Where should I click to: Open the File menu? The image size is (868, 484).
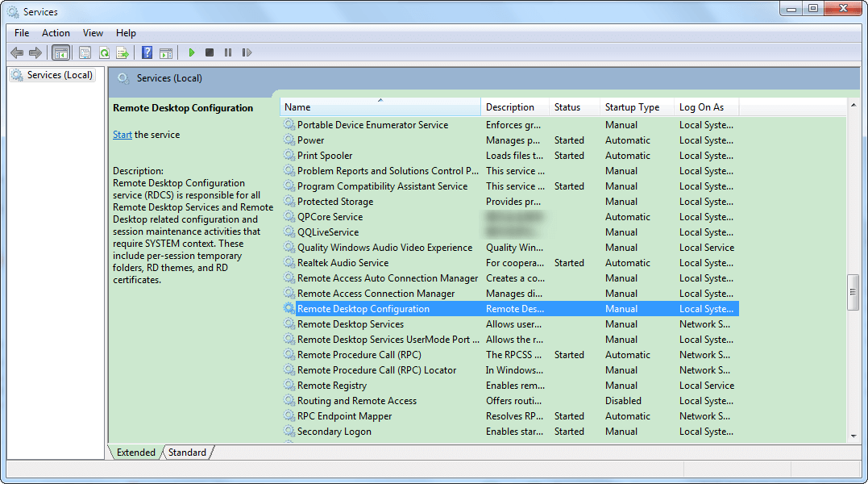click(22, 33)
